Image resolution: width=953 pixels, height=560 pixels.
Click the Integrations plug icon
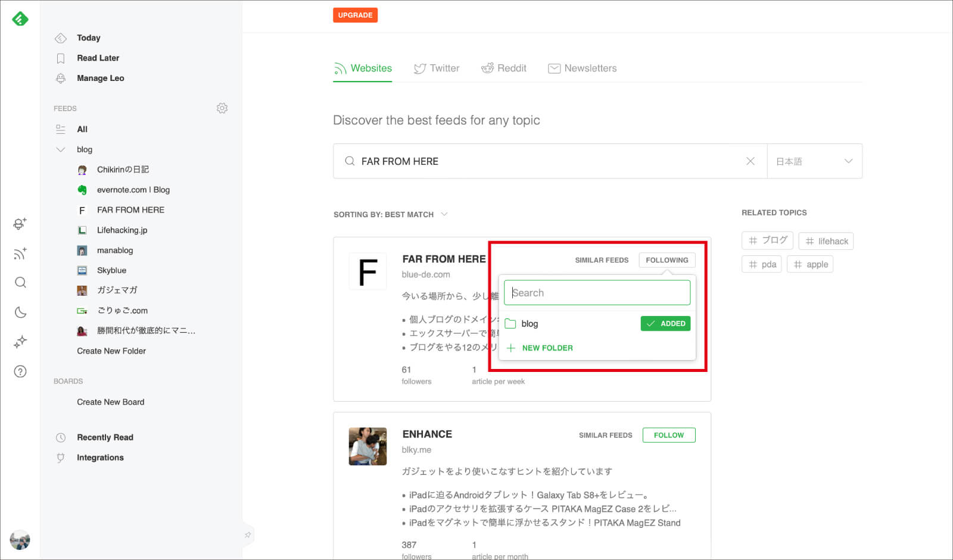tap(60, 458)
